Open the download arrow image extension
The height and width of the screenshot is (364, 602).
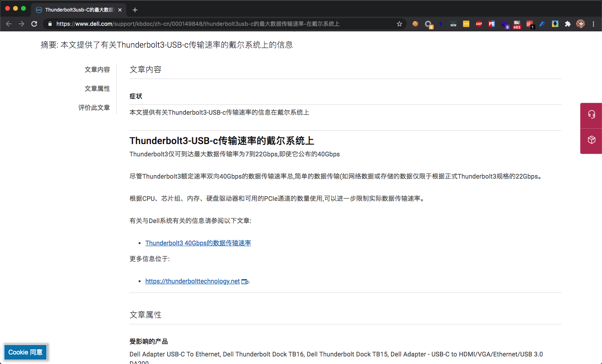tap(555, 24)
